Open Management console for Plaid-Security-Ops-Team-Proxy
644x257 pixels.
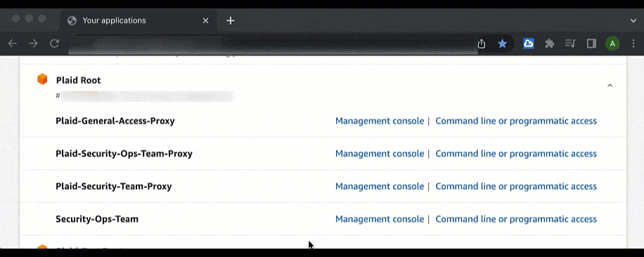[x=380, y=154]
